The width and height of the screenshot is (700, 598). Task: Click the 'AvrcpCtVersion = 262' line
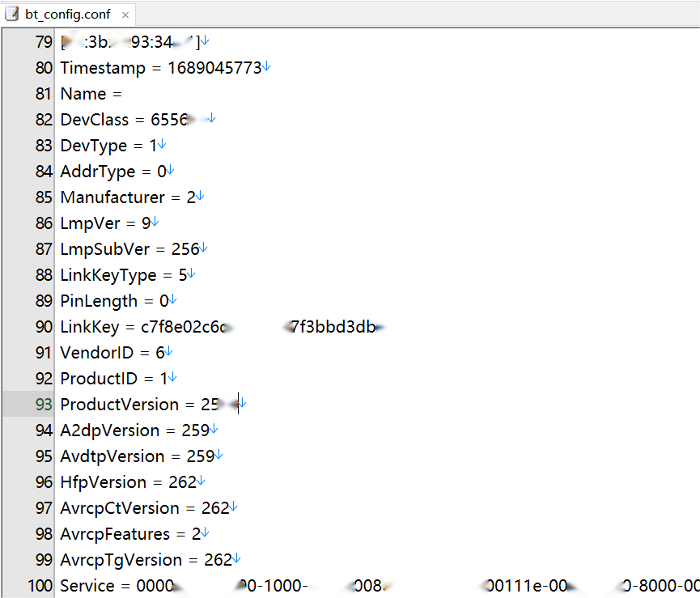pos(145,508)
